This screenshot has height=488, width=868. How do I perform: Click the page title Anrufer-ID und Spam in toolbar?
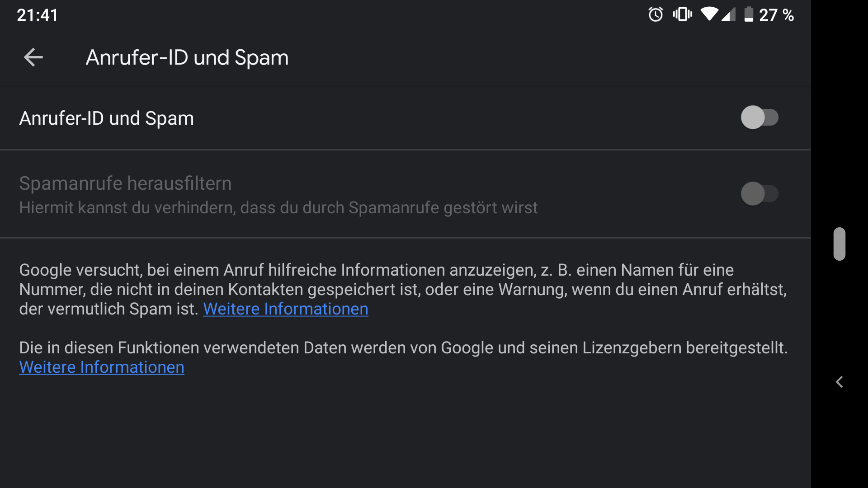click(187, 58)
